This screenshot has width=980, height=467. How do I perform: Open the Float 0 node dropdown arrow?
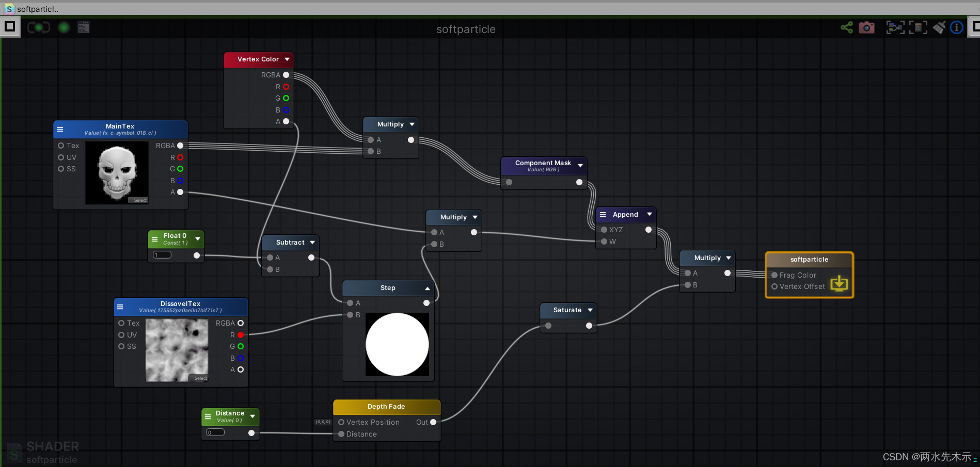[x=198, y=239]
